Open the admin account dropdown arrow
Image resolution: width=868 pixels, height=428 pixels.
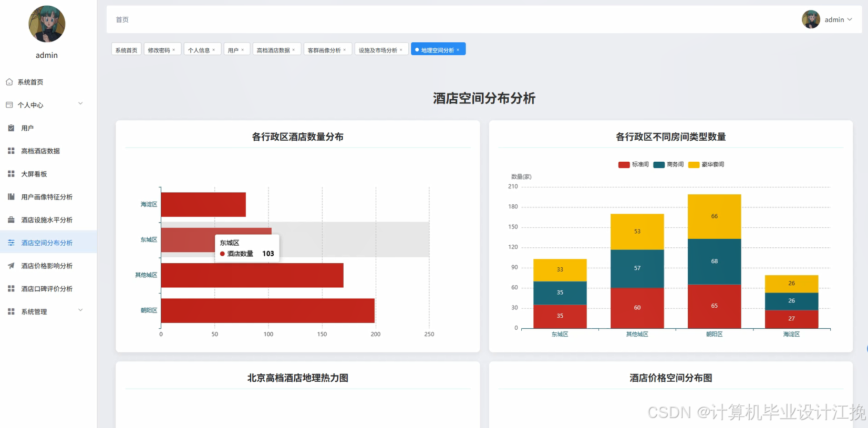click(x=850, y=19)
